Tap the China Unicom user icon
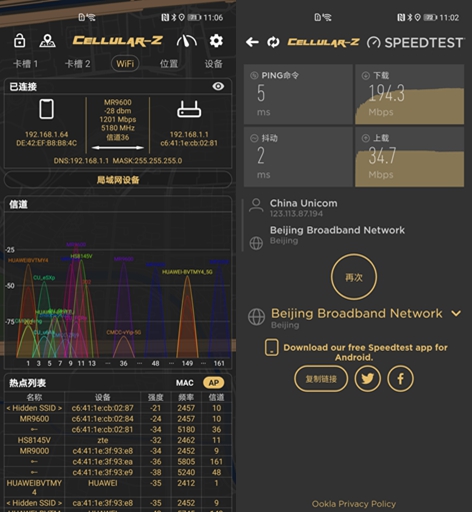 pos(256,206)
